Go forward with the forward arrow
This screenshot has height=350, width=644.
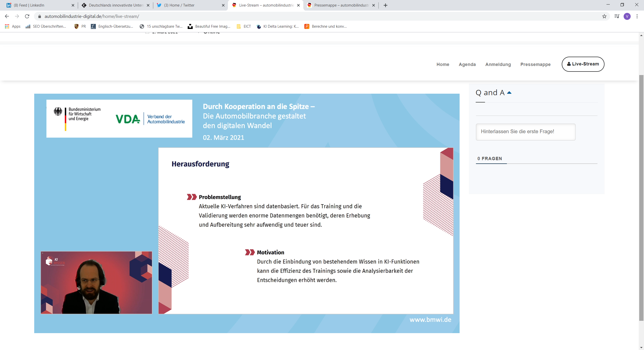(x=17, y=16)
